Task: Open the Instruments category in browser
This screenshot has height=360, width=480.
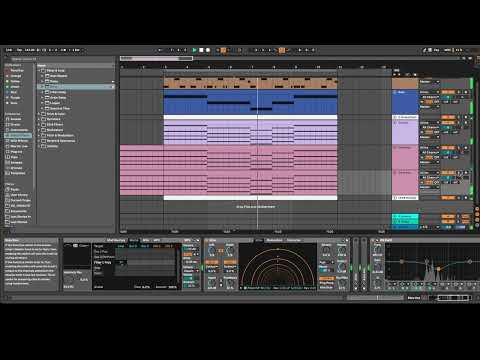Action: tap(19, 130)
